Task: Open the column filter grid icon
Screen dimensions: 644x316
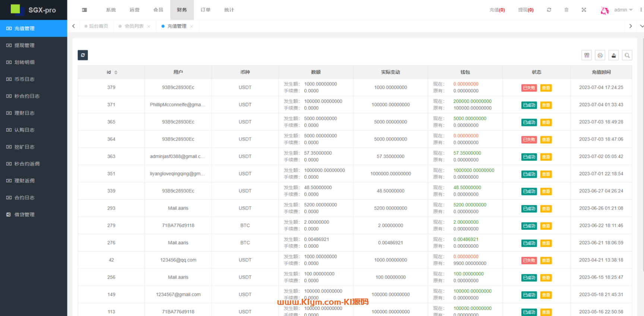Action: point(587,56)
